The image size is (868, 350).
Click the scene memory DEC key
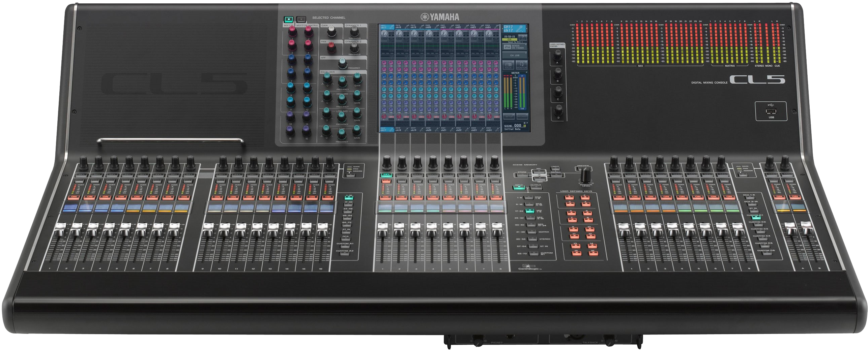[539, 179]
